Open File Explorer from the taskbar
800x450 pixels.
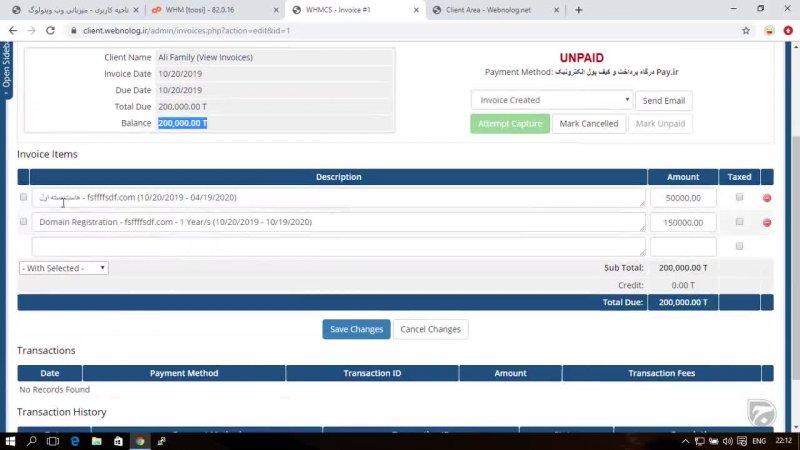pos(96,440)
